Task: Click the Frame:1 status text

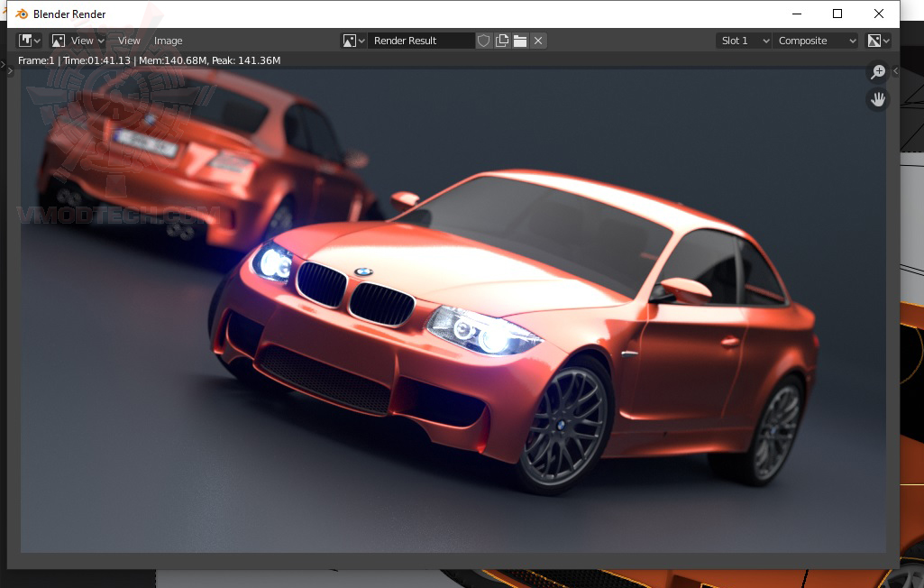Action: (x=36, y=60)
